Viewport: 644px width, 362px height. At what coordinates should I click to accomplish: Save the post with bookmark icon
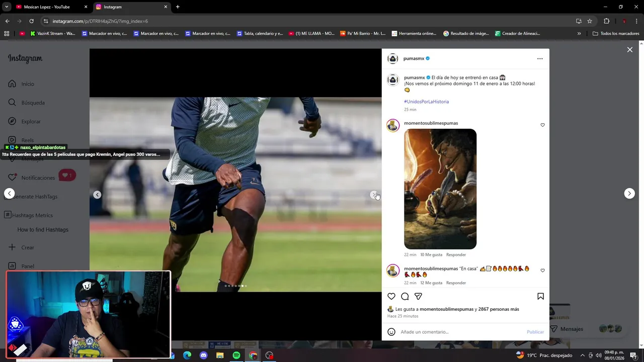point(540,296)
